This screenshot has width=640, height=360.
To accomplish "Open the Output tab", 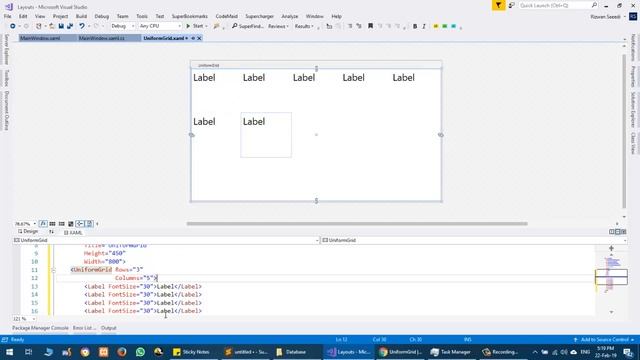I will click(x=109, y=328).
